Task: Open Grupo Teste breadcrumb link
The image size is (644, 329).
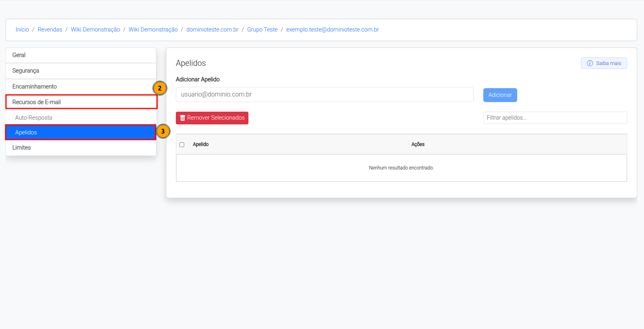Action: point(262,30)
